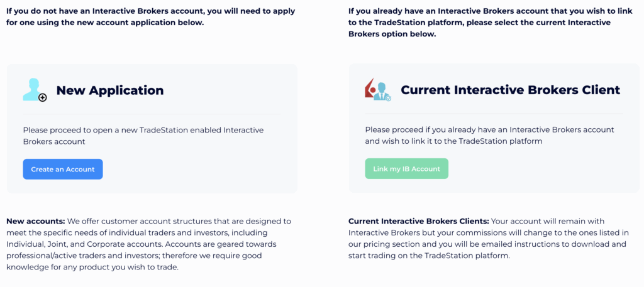This screenshot has height=287, width=644.
Task: Click the plus badge on the new-user icon
Action: click(43, 97)
